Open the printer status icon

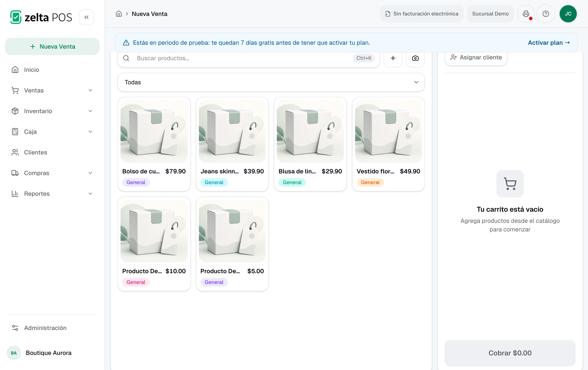coord(526,14)
